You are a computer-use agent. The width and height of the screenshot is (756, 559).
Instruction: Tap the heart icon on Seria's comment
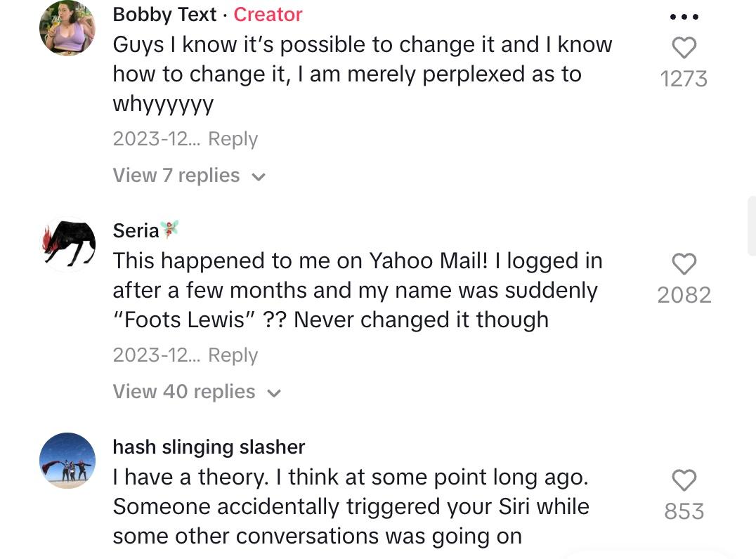click(684, 264)
